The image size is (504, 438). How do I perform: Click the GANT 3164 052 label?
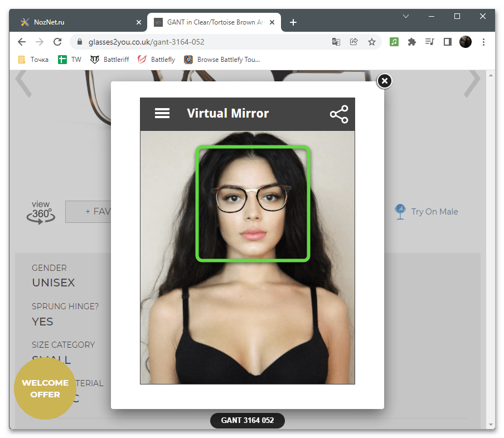(x=247, y=420)
